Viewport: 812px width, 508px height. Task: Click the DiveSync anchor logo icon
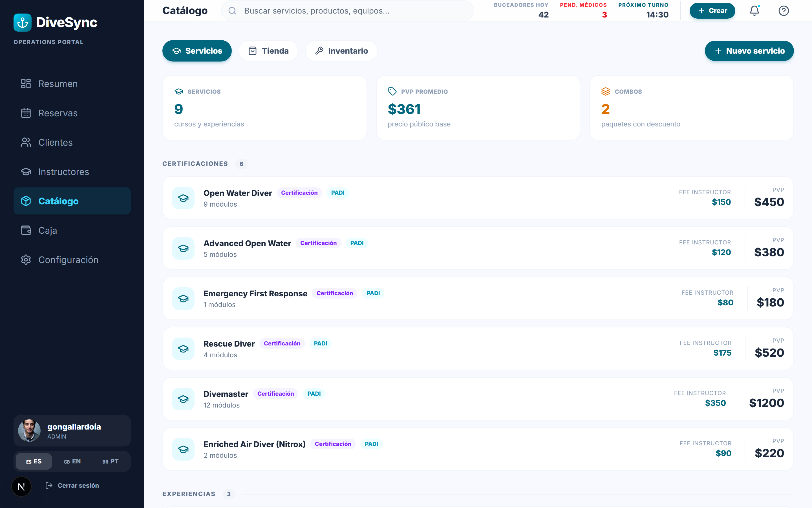(22, 23)
